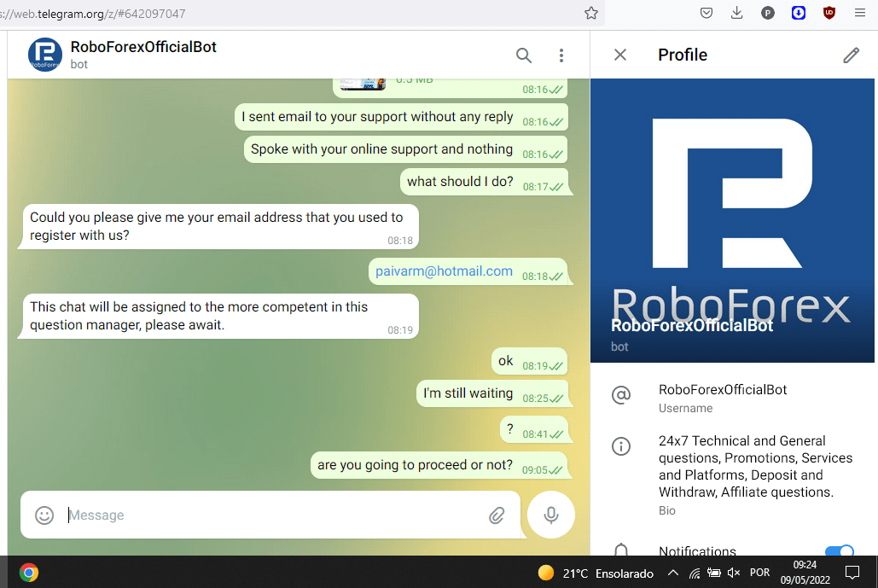Click the uBlock Origin extension icon

(x=829, y=13)
